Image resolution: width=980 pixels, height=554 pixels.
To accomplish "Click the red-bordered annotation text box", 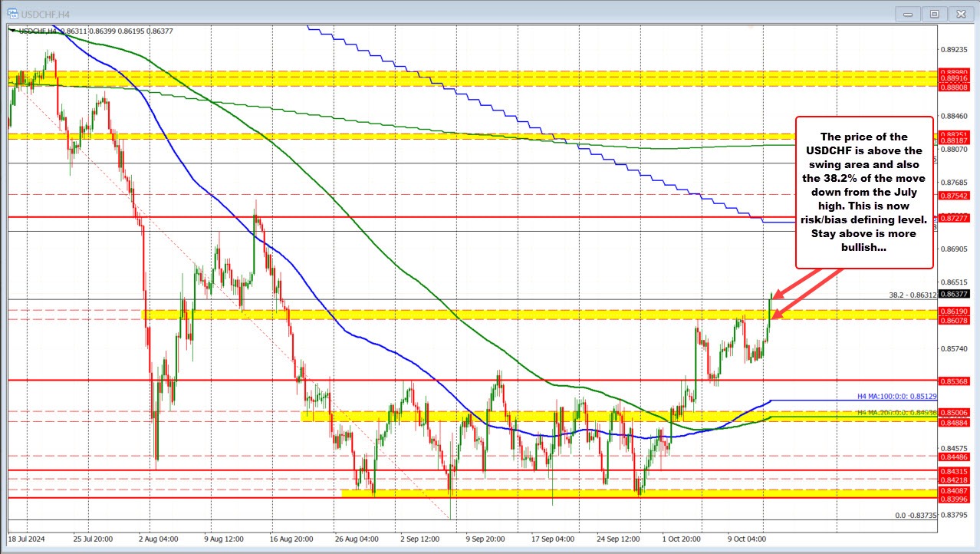I will pos(864,192).
